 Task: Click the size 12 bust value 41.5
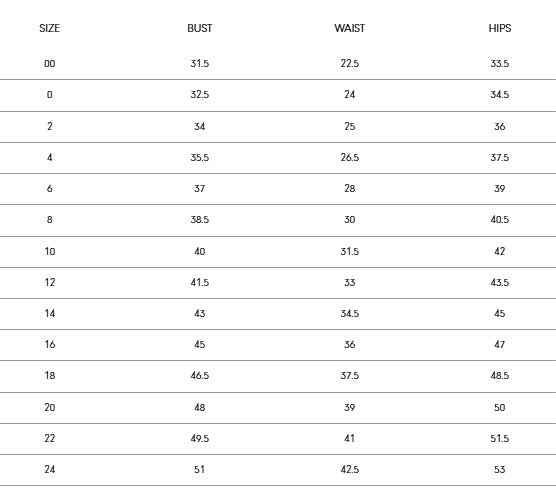click(200, 283)
